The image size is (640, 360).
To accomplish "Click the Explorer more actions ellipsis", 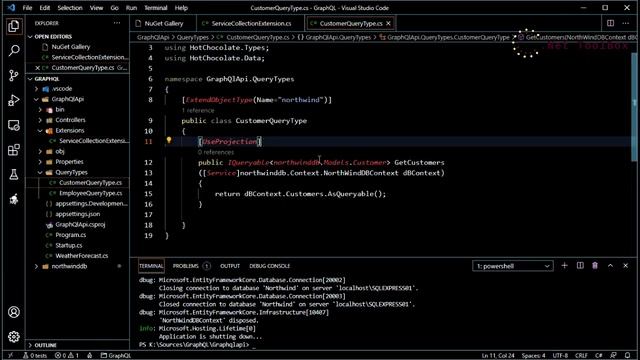I will click(x=117, y=23).
